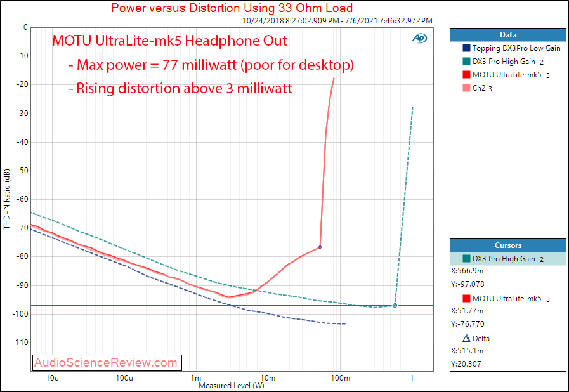Image resolution: width=569 pixels, height=392 pixels.
Task: Click the '1m' x-axis tick label
Action: [196, 378]
